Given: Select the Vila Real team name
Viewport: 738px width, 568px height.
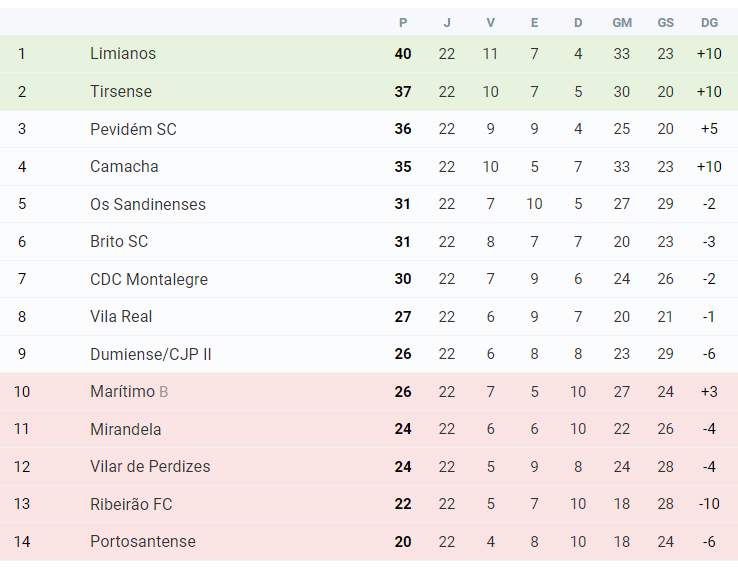Looking at the screenshot, I should [x=121, y=316].
